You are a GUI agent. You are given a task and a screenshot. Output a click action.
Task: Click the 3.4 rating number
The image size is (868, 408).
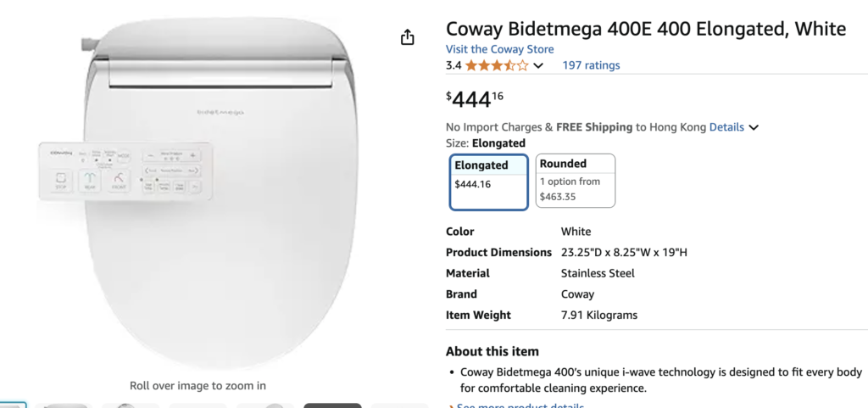(x=453, y=65)
